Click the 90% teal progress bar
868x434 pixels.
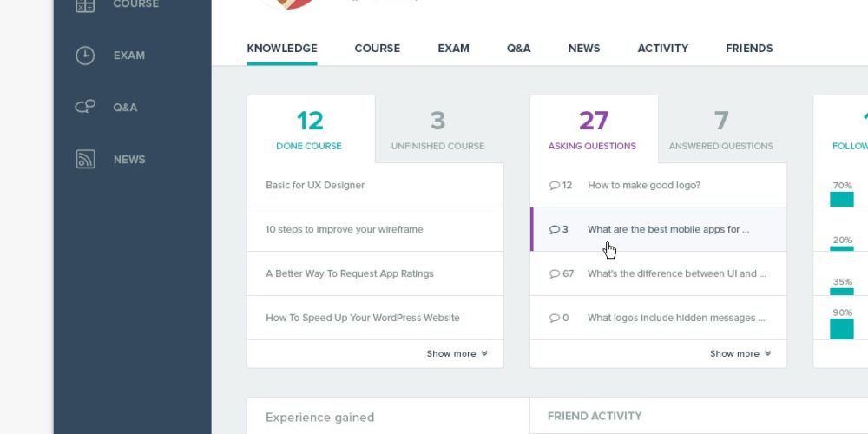(x=842, y=329)
